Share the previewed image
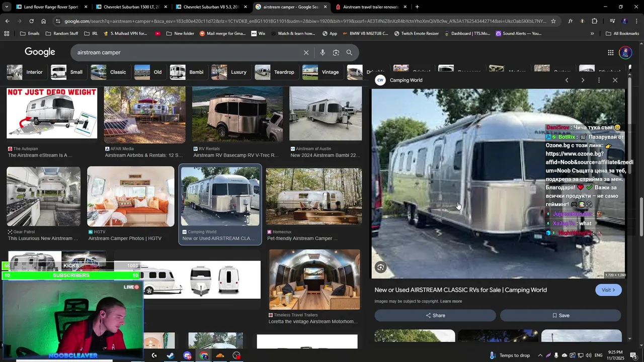Screen dimensions: 644x362 click(435, 315)
